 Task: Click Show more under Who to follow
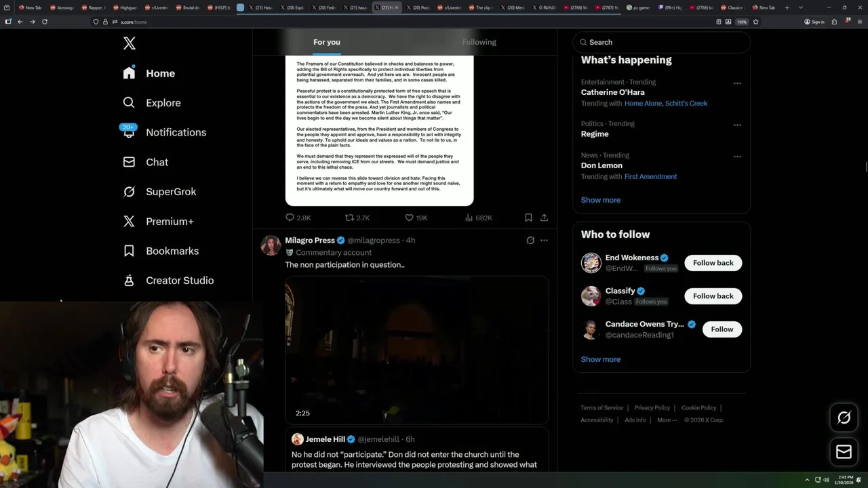(x=600, y=359)
